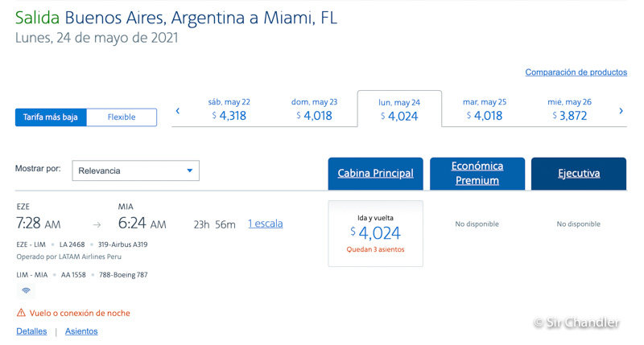
Task: Click the next dates right arrow
Action: (621, 111)
